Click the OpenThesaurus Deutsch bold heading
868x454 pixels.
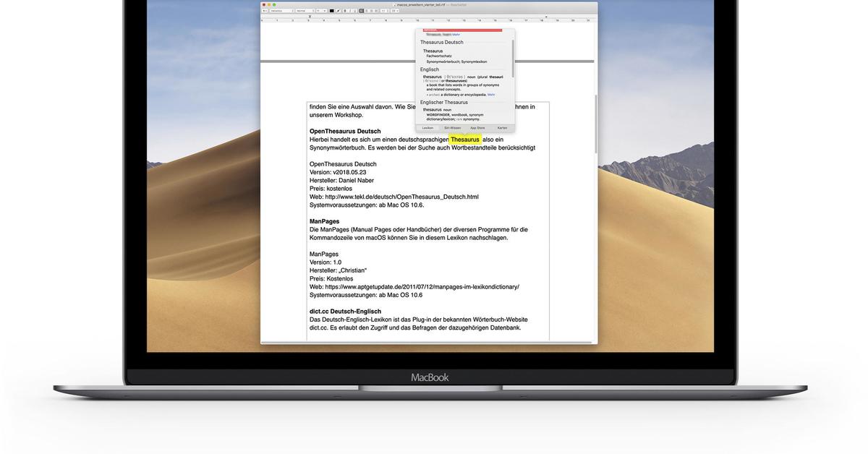(x=345, y=132)
